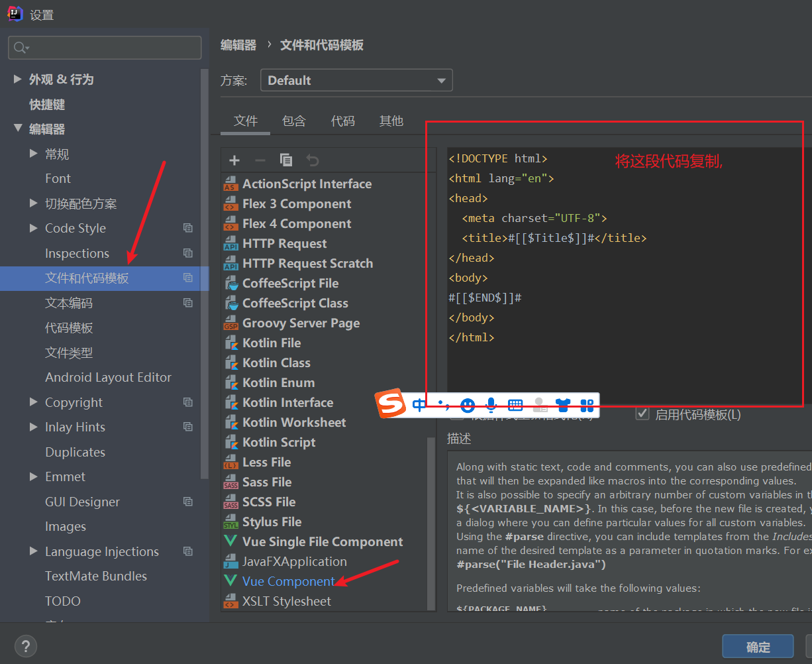Expand the 常规 node arrow
This screenshot has width=812, height=664.
coord(34,154)
